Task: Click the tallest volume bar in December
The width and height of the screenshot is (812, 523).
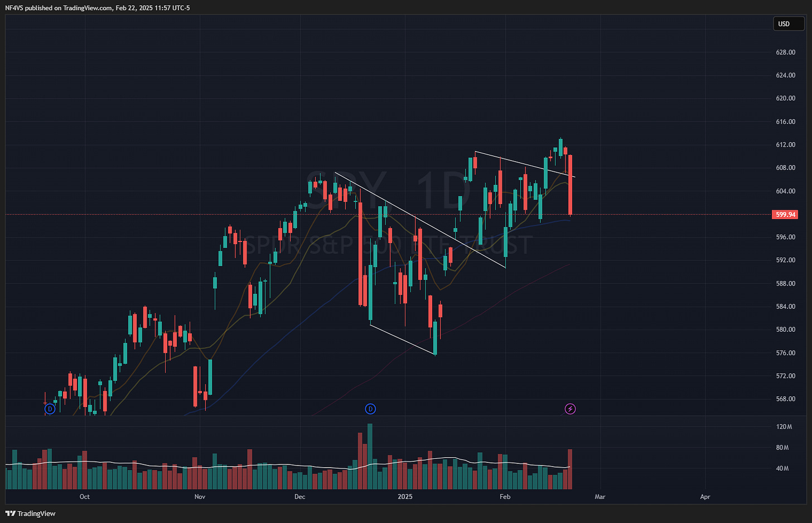Action: pos(370,456)
